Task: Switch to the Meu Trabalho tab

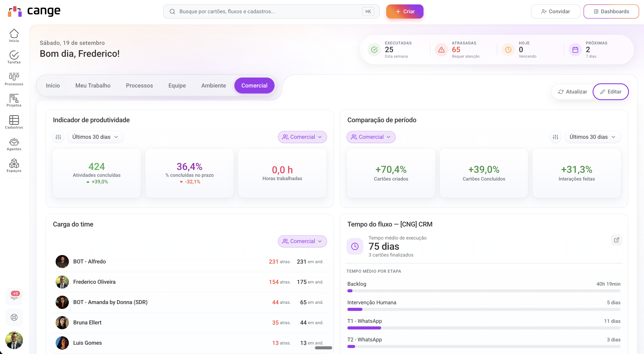Action: click(x=93, y=85)
